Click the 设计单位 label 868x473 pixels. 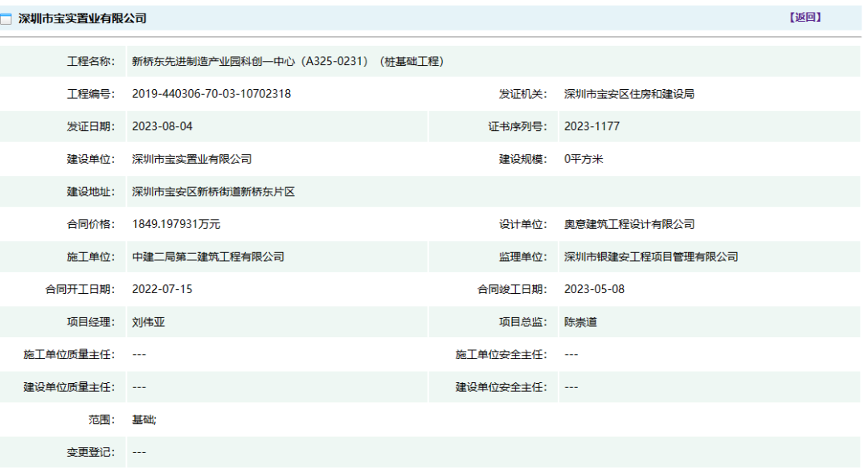[522, 224]
